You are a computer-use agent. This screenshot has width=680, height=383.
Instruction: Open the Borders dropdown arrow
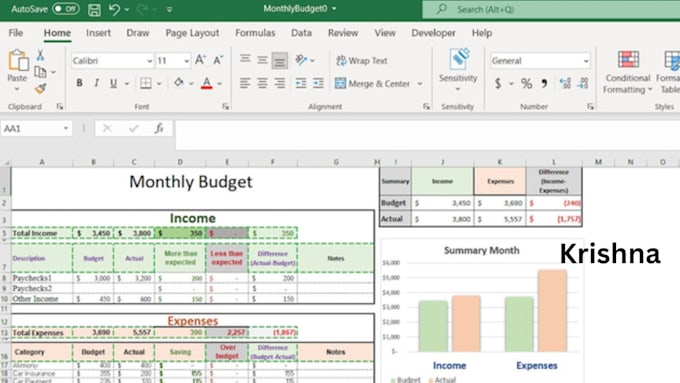(x=159, y=83)
